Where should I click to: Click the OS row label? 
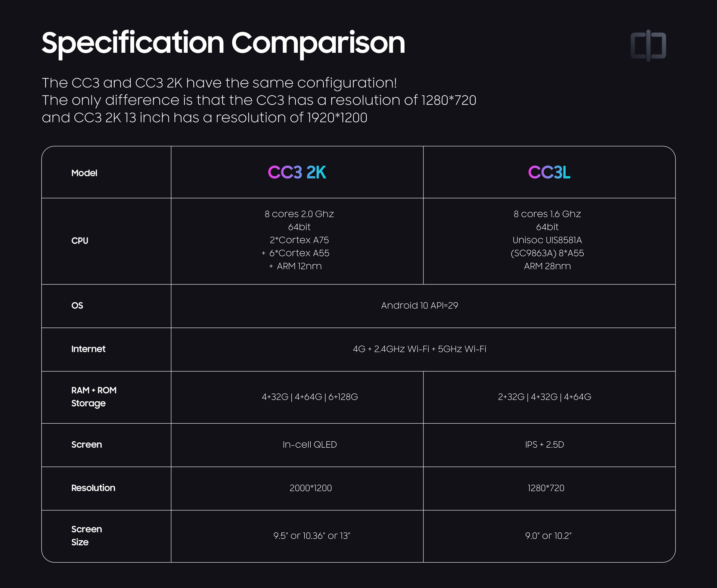click(x=77, y=305)
